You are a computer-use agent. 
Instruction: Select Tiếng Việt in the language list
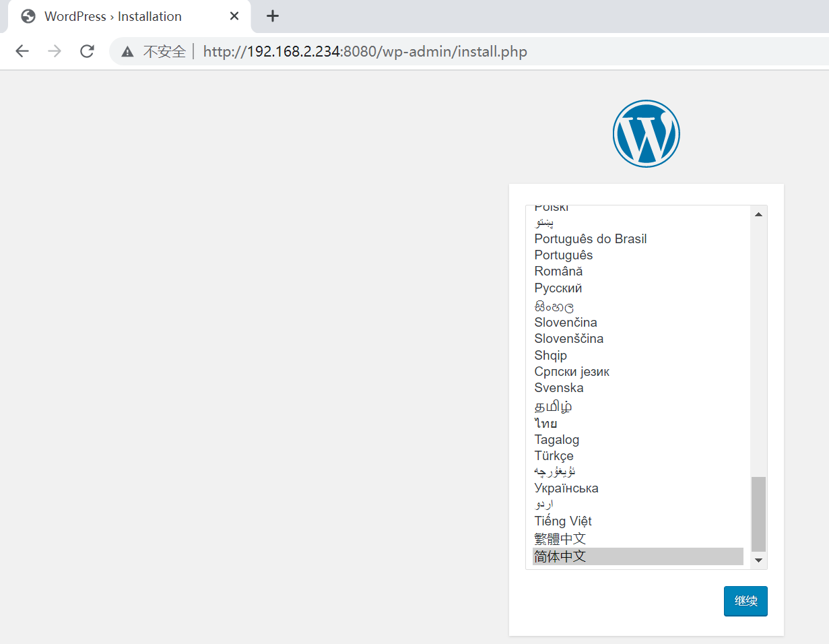pos(563,521)
